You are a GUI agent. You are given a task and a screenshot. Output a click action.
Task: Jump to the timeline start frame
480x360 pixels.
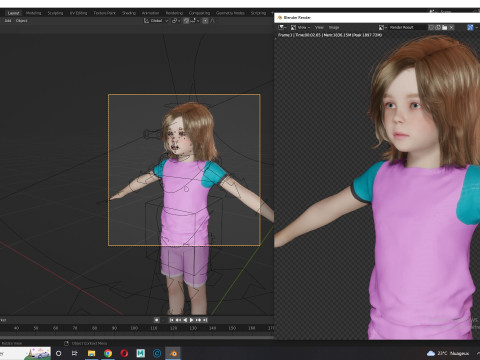point(171,320)
